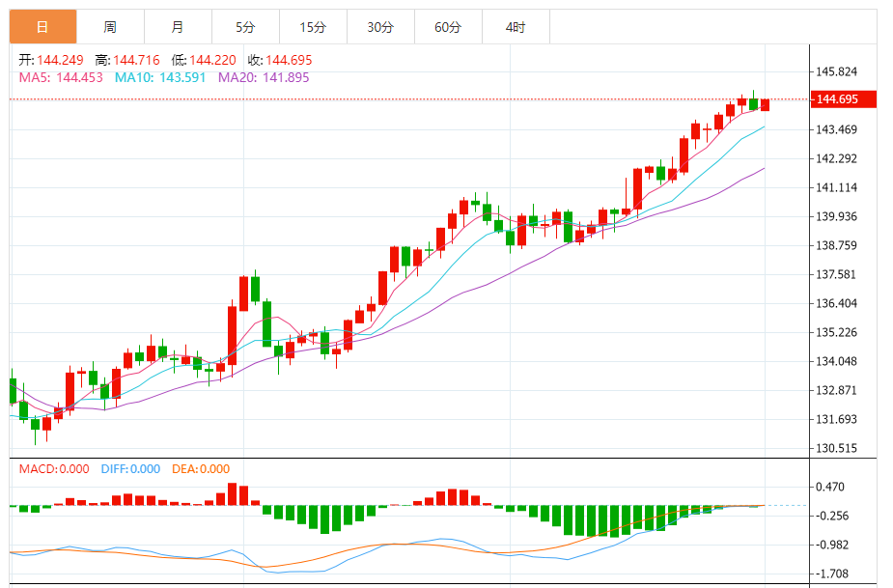Click the 130.515 price axis label
The width and height of the screenshot is (893, 588).
836,448
